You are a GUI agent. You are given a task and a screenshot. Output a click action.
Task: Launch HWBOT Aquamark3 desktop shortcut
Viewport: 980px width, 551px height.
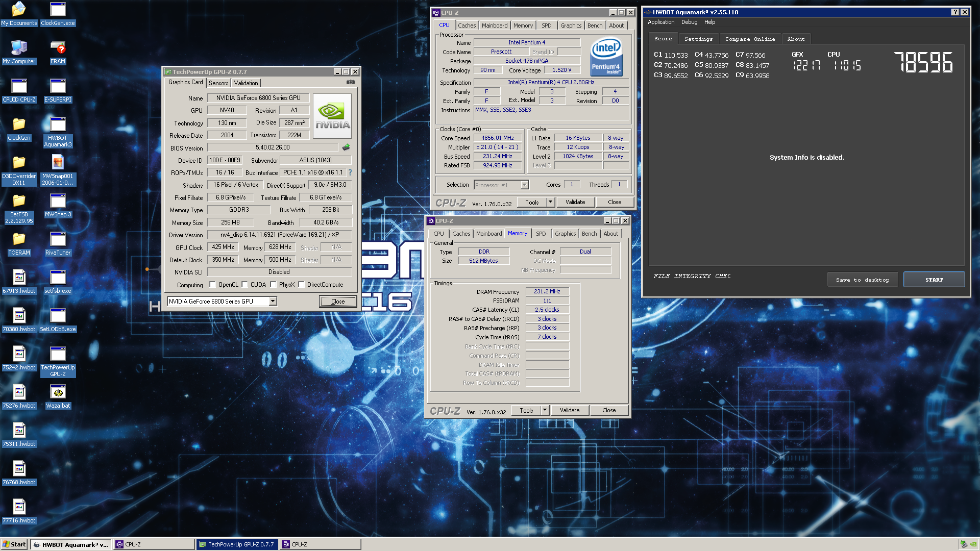[x=58, y=132]
